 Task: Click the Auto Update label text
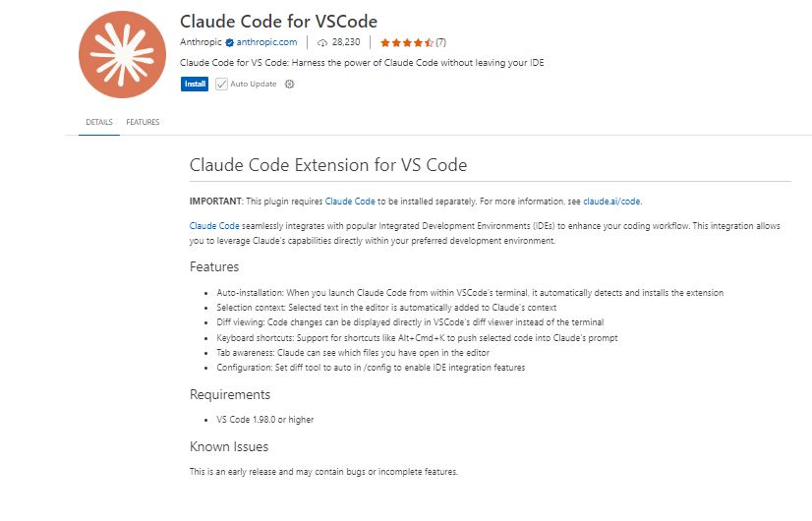(254, 84)
